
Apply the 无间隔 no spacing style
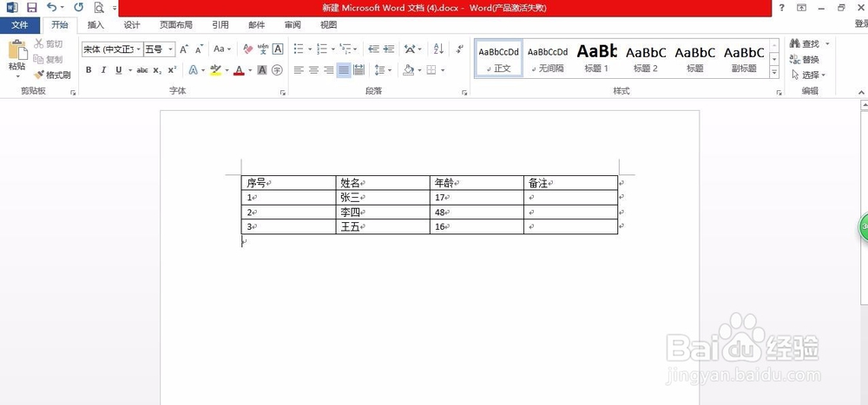click(548, 59)
